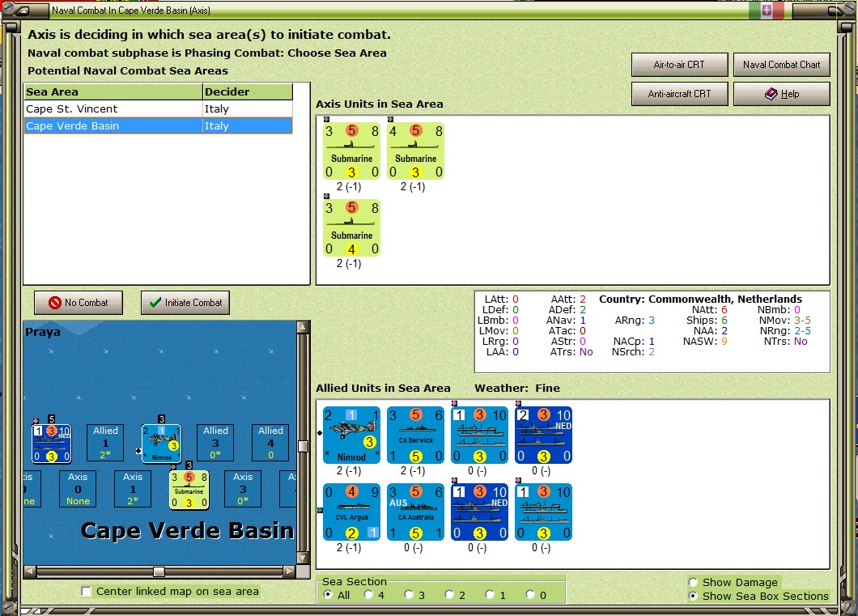This screenshot has width=858, height=616.
Task: Click the Allied 1 sea box section
Action: tap(105, 443)
